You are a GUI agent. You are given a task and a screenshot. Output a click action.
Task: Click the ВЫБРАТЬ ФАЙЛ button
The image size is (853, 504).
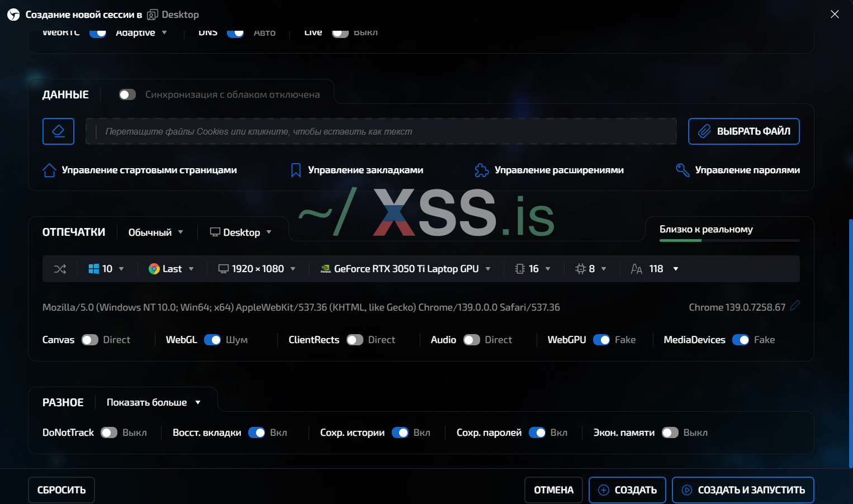coord(744,131)
